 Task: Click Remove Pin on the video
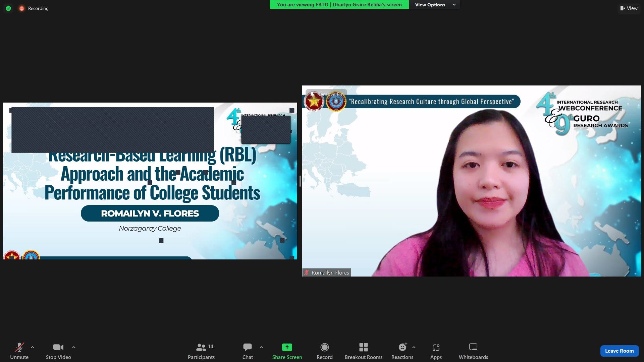(x=327, y=95)
